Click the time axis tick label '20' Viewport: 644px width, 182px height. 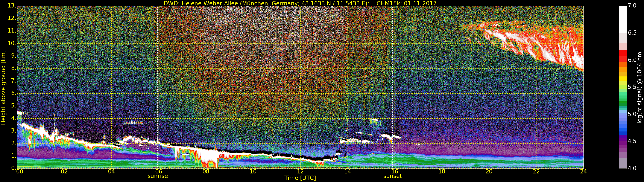[489, 172]
